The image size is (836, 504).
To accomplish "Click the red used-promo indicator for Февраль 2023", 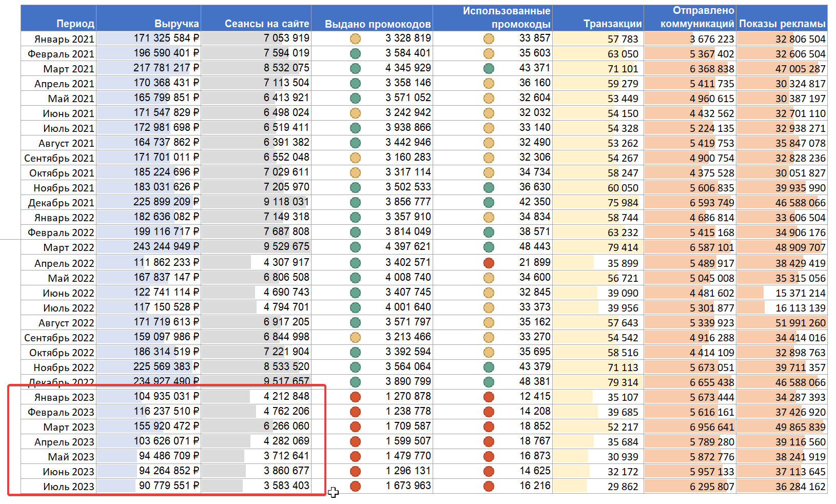I will [x=489, y=412].
